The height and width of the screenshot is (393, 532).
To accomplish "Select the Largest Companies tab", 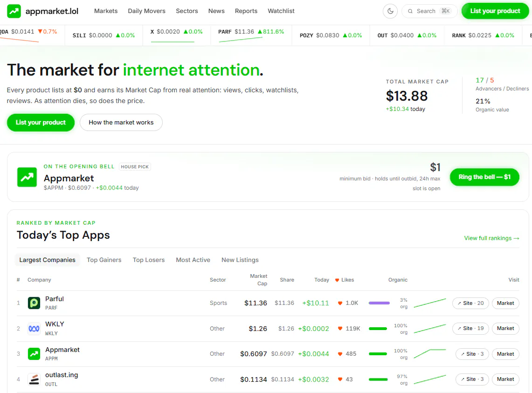I will point(48,260).
